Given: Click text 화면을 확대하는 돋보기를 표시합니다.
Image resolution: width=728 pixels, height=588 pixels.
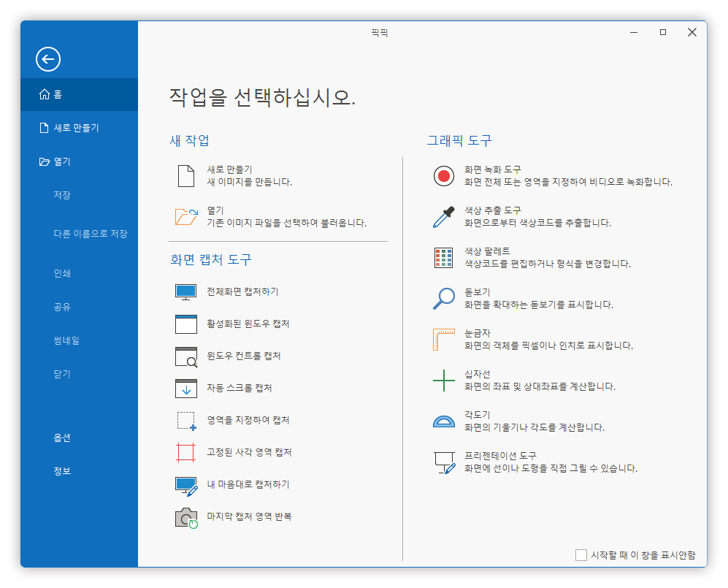Looking at the screenshot, I should [539, 305].
